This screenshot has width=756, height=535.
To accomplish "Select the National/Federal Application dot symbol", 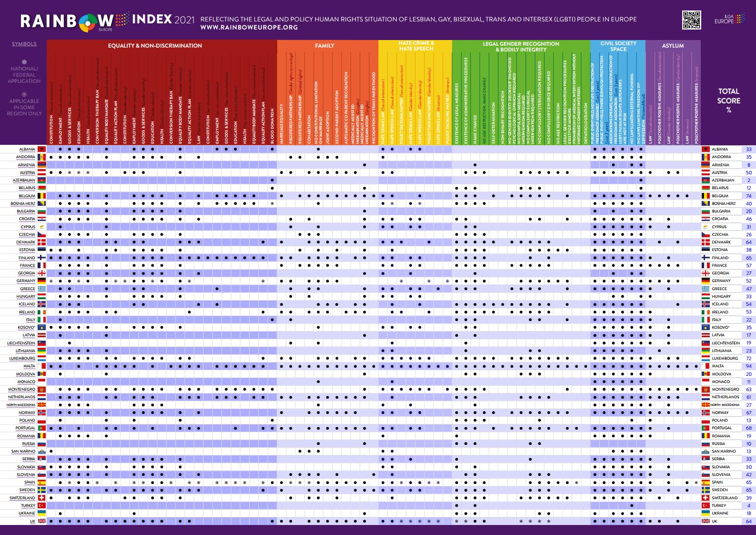I will point(24,62).
